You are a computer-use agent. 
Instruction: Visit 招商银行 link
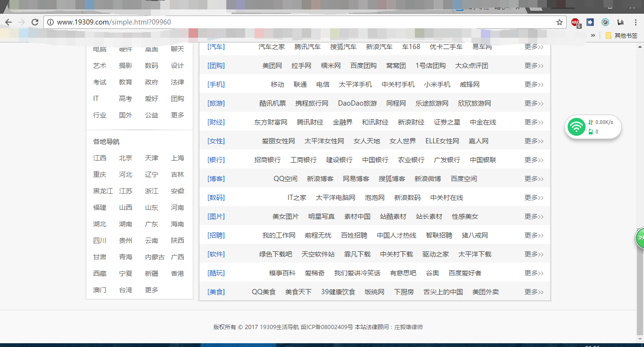[x=267, y=160]
